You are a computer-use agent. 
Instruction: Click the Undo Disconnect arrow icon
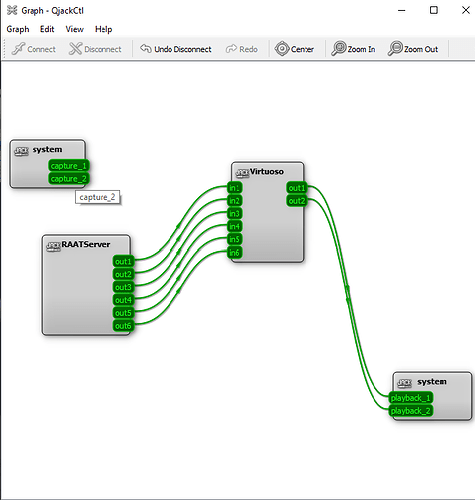point(146,49)
